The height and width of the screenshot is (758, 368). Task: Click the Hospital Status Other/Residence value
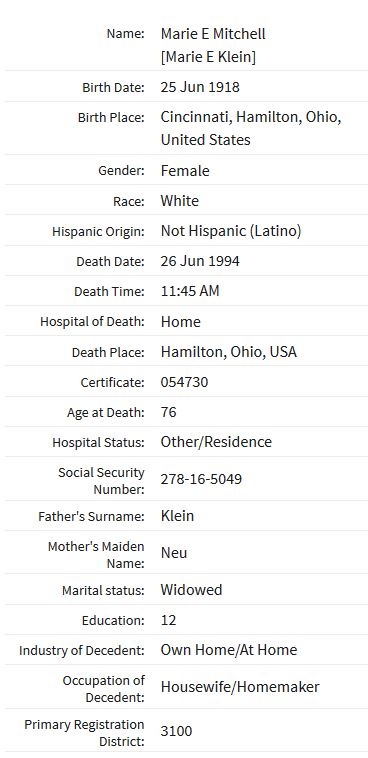216,442
